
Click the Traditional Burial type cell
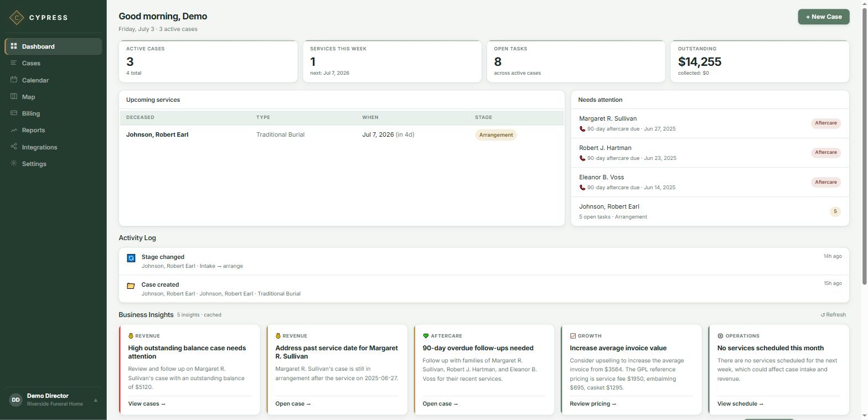coord(280,134)
